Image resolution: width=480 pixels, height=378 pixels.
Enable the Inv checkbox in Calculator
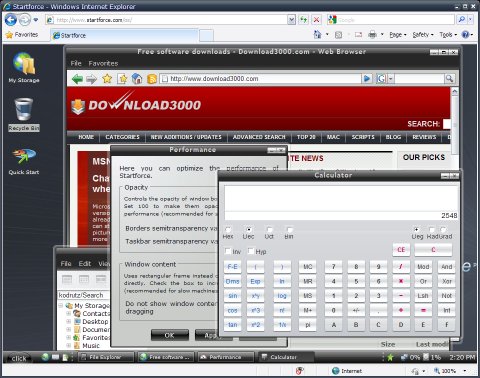coord(228,251)
